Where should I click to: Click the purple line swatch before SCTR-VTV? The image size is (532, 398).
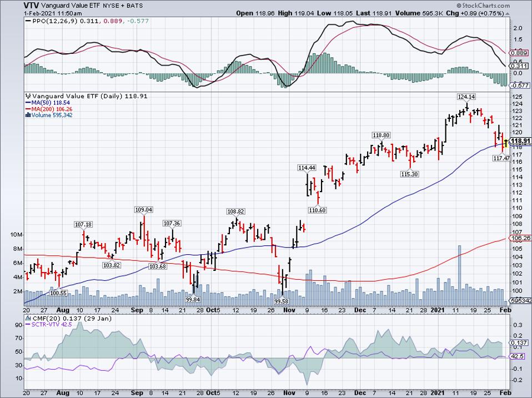click(28, 324)
